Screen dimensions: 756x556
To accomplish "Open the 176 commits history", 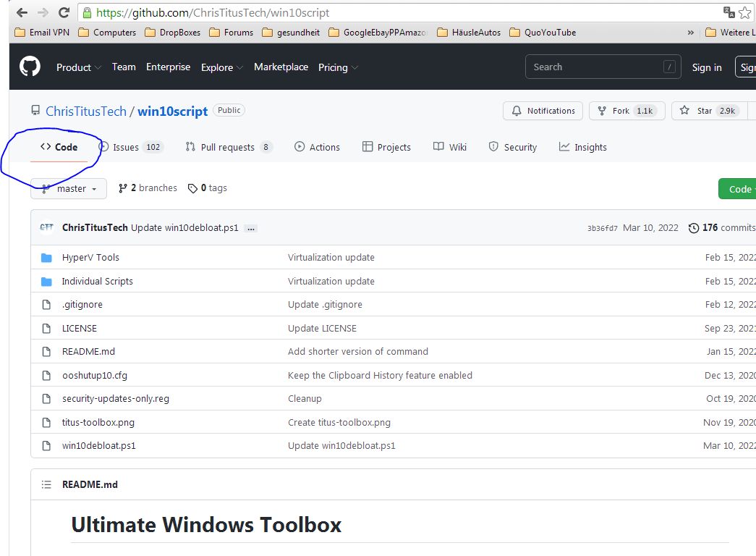I will click(722, 227).
